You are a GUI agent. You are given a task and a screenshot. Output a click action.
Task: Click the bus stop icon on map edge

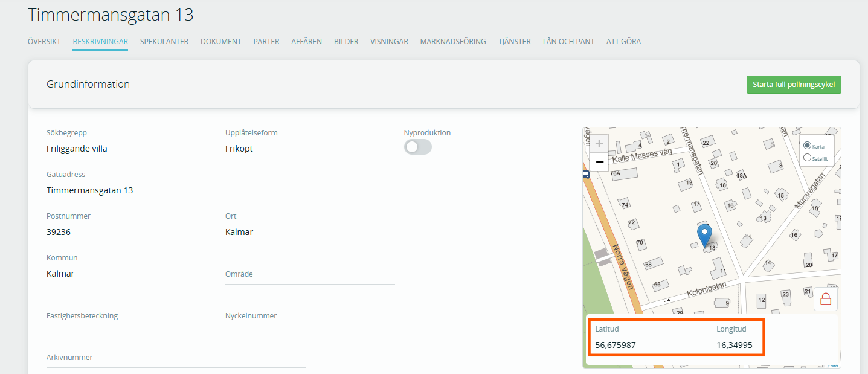coord(585,175)
